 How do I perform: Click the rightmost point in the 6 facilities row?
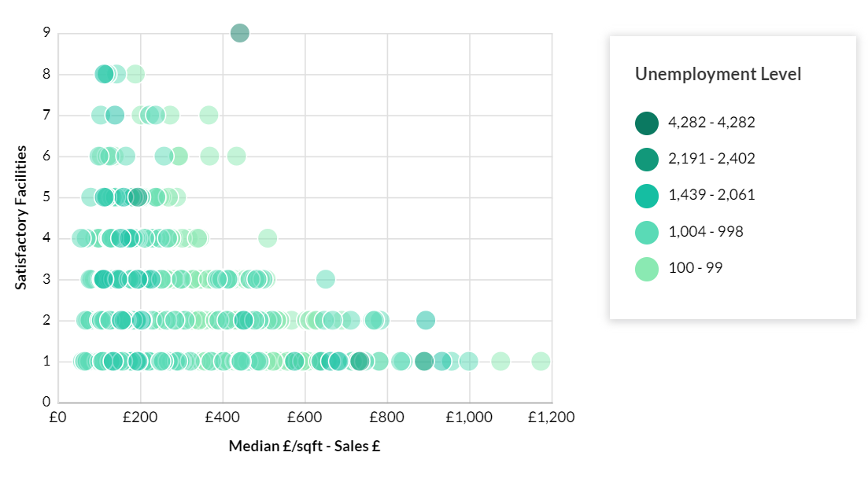(236, 156)
